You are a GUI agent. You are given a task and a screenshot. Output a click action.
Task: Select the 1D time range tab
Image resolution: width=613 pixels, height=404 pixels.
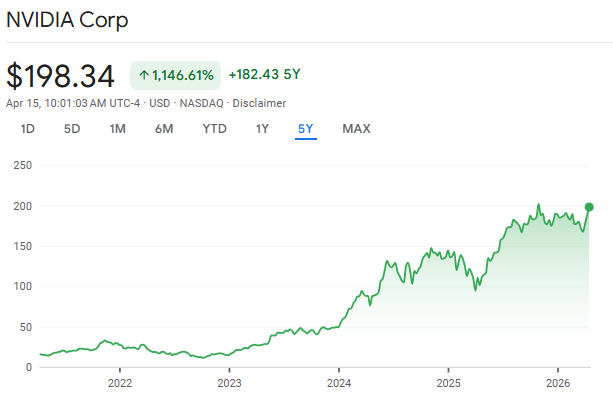coord(28,128)
